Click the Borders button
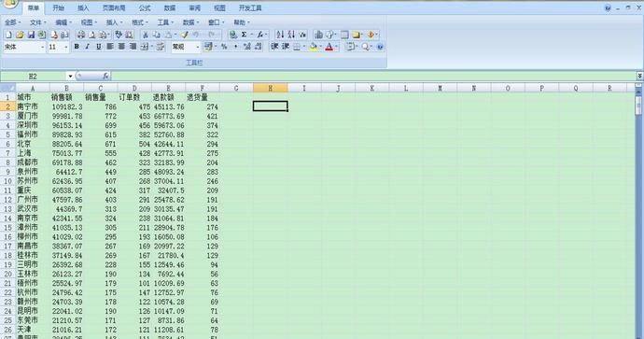Image resolution: width=644 pixels, height=339 pixels. point(297,47)
